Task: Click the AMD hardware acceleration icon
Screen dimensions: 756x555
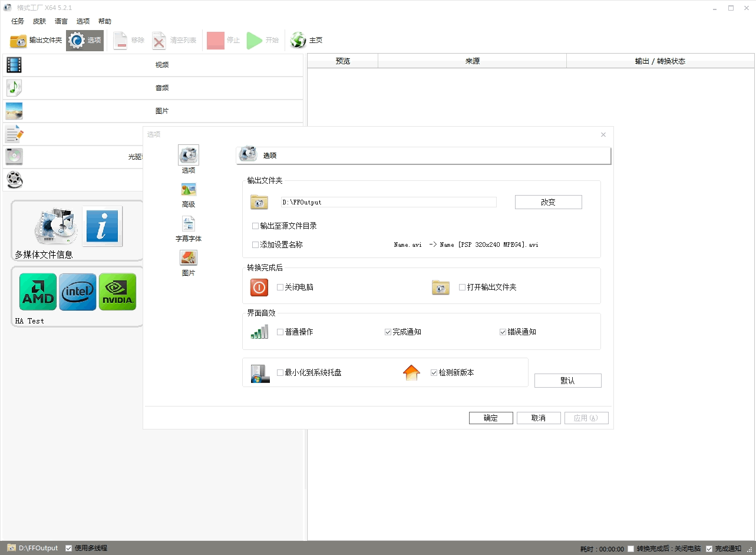Action: point(38,292)
